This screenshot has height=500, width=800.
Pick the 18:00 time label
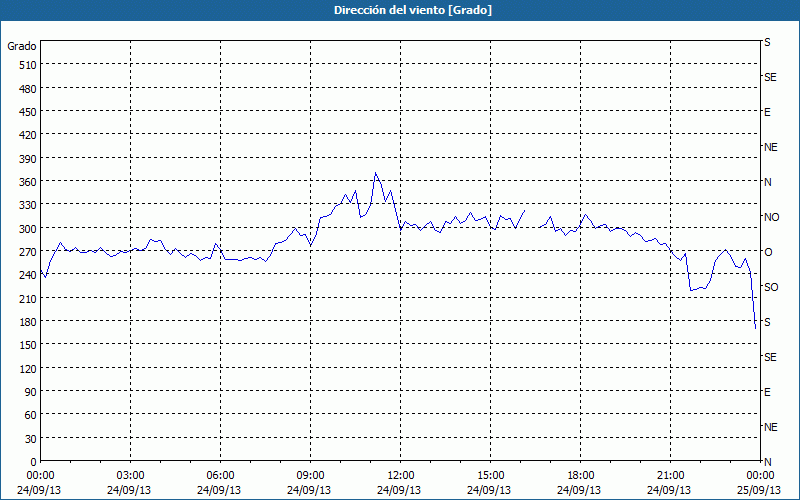point(580,476)
